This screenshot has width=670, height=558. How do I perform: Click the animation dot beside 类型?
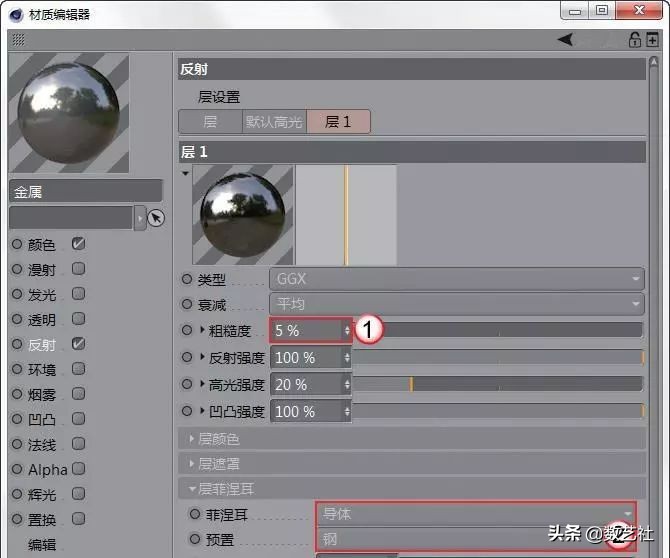pyautogui.click(x=187, y=279)
